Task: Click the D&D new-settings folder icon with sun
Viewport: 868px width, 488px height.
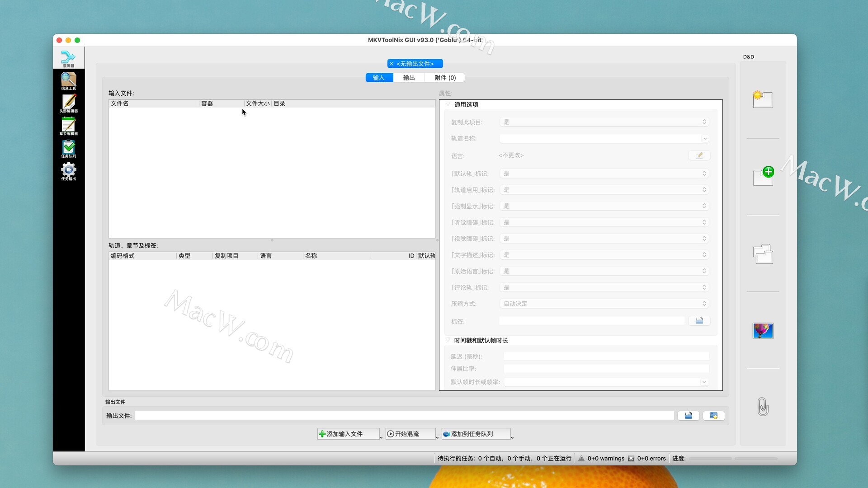Action: [763, 99]
